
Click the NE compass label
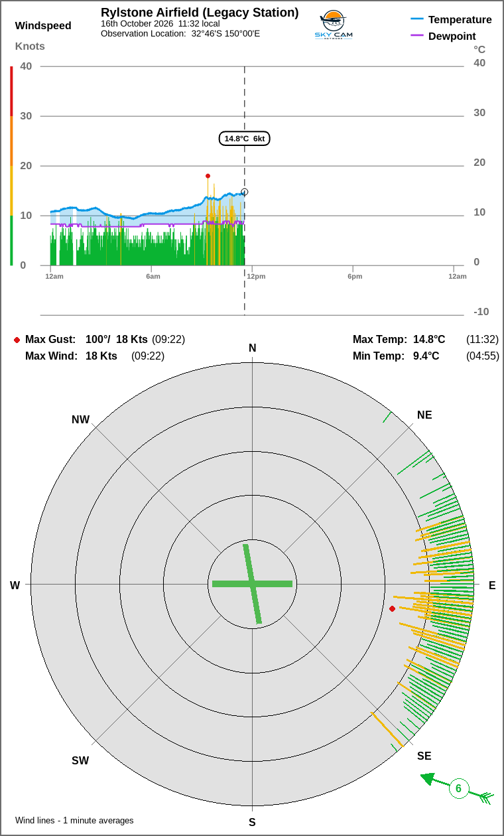point(424,415)
